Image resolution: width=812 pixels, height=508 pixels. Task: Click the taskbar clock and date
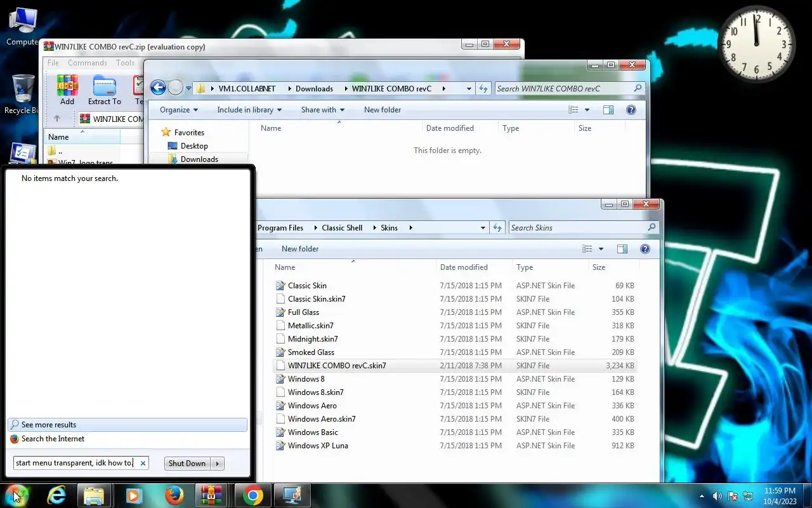tap(780, 496)
